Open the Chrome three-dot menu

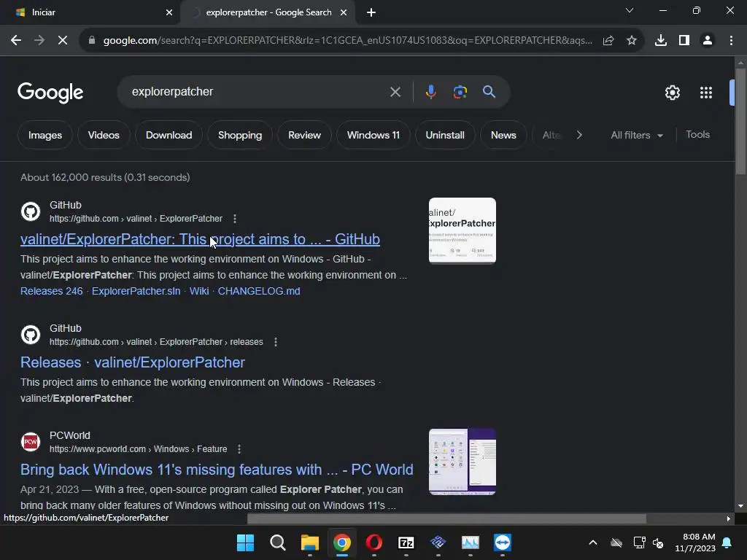pos(731,41)
